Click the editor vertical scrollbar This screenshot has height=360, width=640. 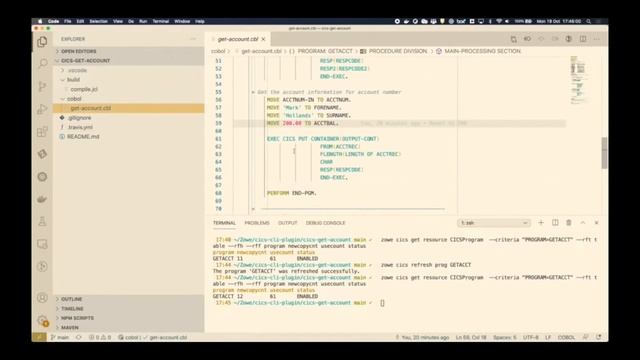click(604, 153)
